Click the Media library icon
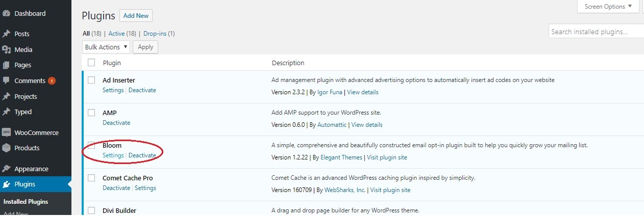644x216 pixels. point(7,49)
